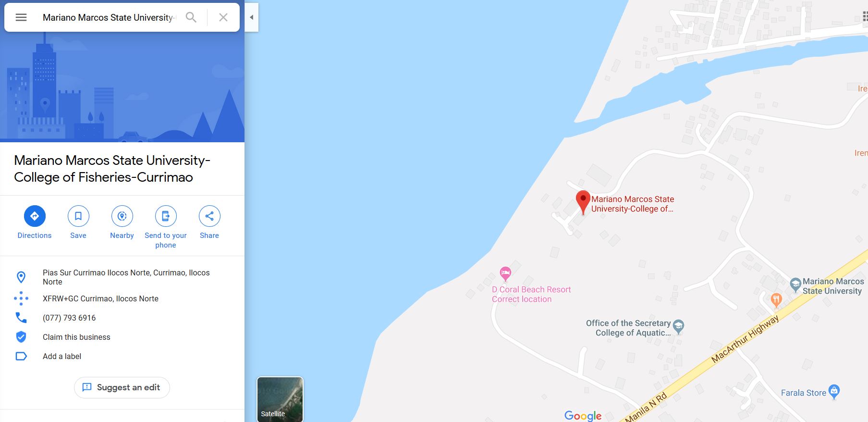Screen dimensions: 868x422
Task: Click the search magnifier icon
Action: click(x=191, y=17)
